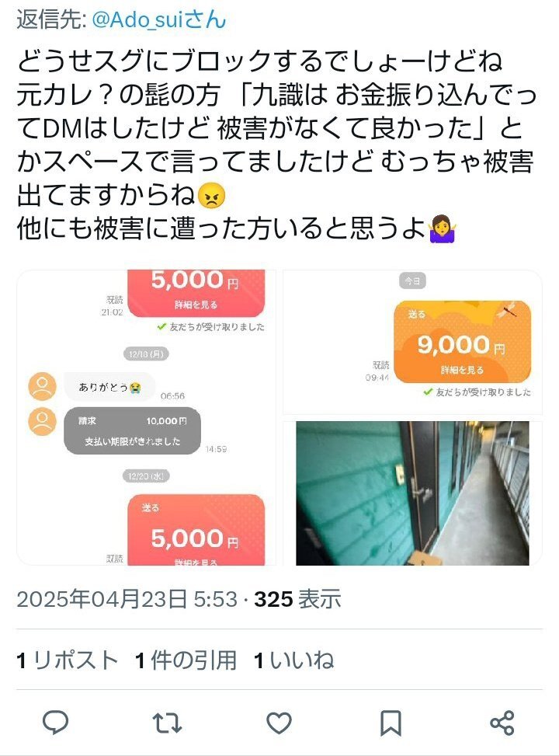Tap the 請求 10,000円 expired request bubble

(133, 430)
